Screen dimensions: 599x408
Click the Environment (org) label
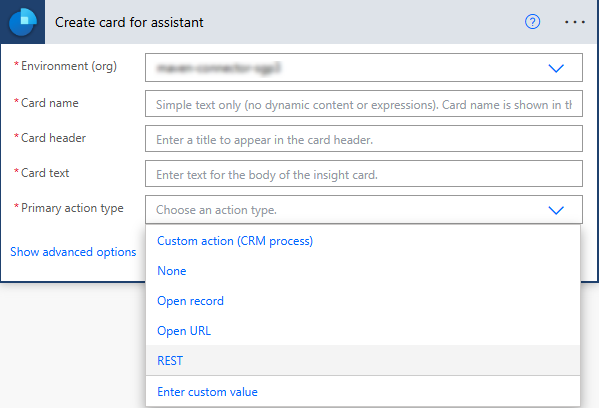(x=69, y=66)
